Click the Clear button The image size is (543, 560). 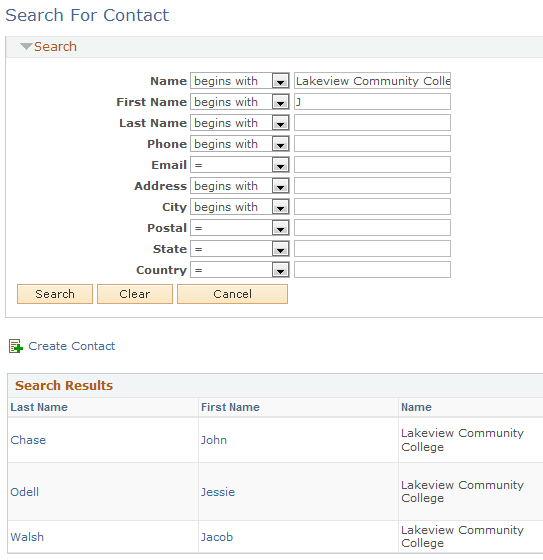tap(135, 294)
